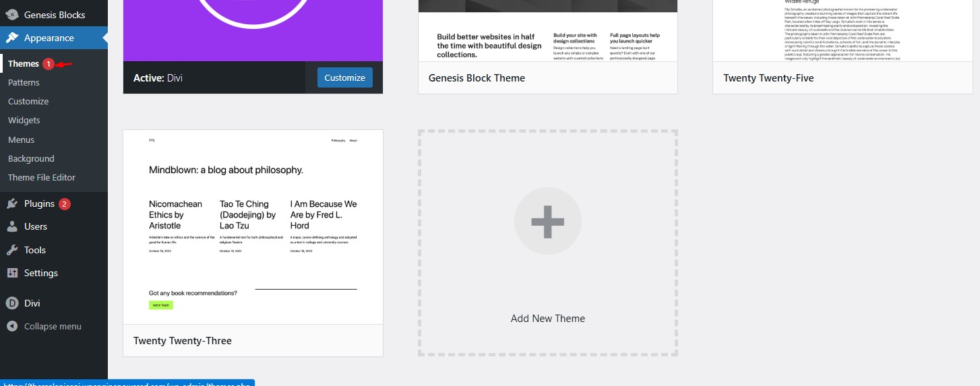Image resolution: width=980 pixels, height=386 pixels.
Task: Click the blue Customize button for Divi
Action: (344, 77)
